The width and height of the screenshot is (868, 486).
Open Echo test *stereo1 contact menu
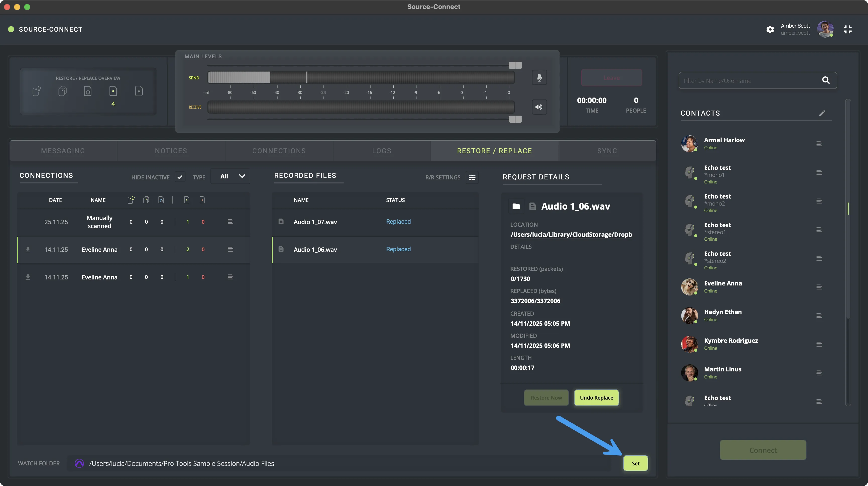coord(819,230)
